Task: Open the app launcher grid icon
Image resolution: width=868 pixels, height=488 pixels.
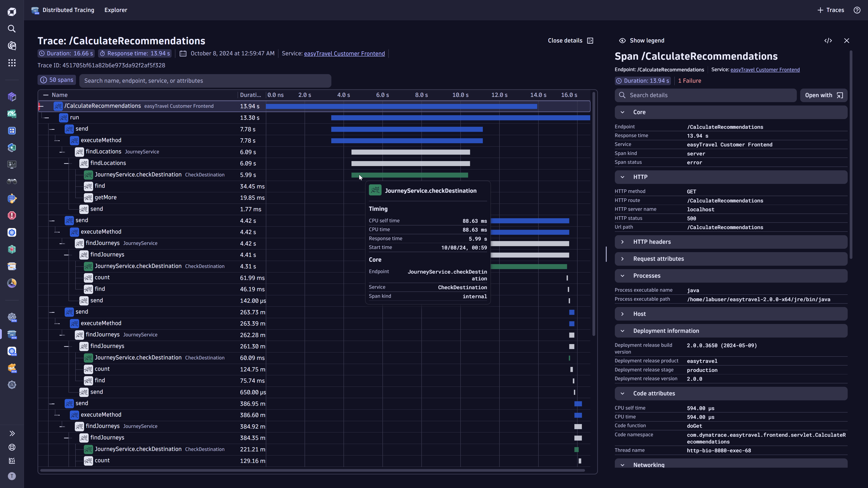Action: [x=12, y=63]
